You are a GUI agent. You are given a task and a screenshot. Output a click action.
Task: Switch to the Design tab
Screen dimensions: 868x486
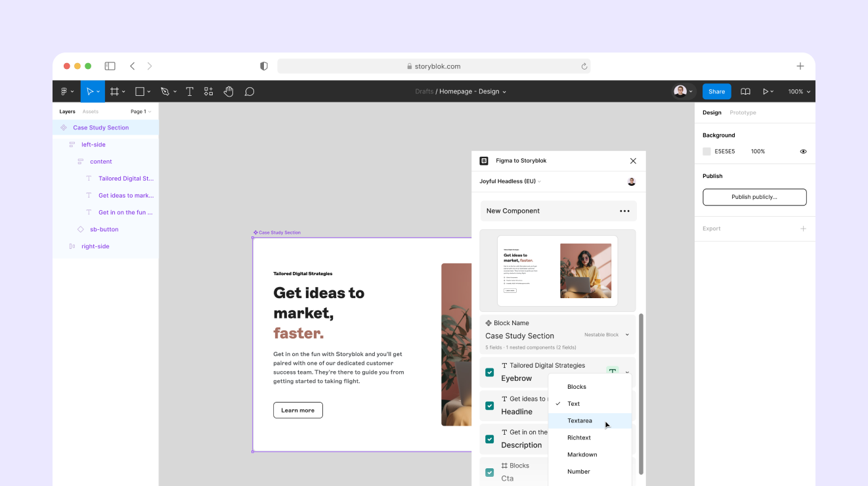click(712, 113)
